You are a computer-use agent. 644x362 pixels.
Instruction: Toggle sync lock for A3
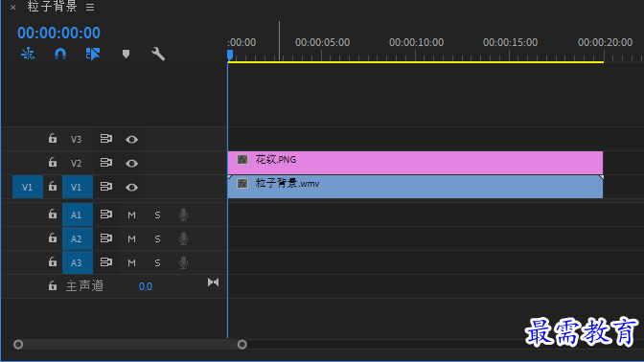(106, 262)
